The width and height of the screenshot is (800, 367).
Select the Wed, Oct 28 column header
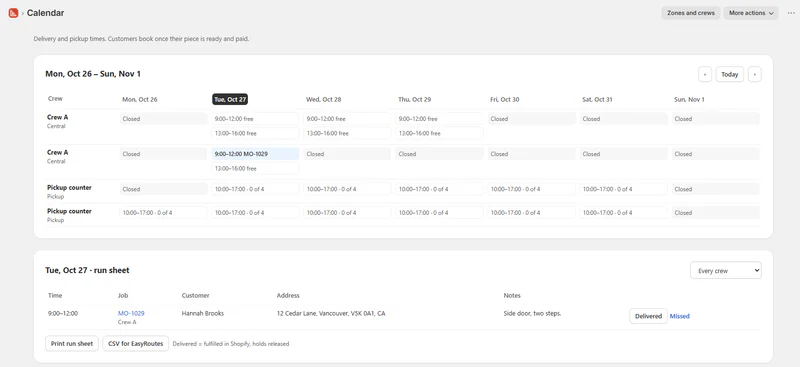pyautogui.click(x=323, y=99)
